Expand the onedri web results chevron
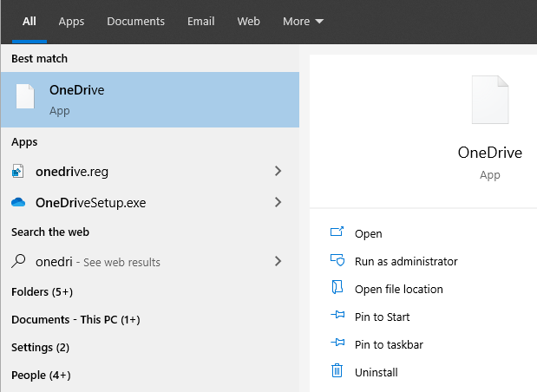 (278, 261)
